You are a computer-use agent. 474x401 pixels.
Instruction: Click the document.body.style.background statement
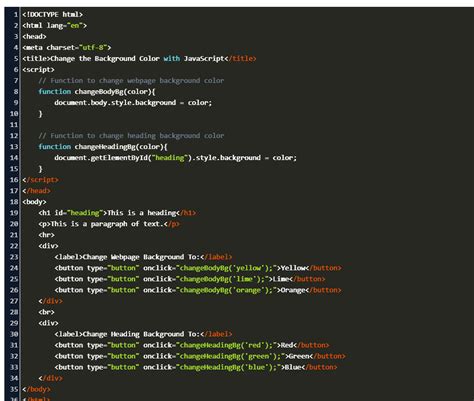click(133, 102)
